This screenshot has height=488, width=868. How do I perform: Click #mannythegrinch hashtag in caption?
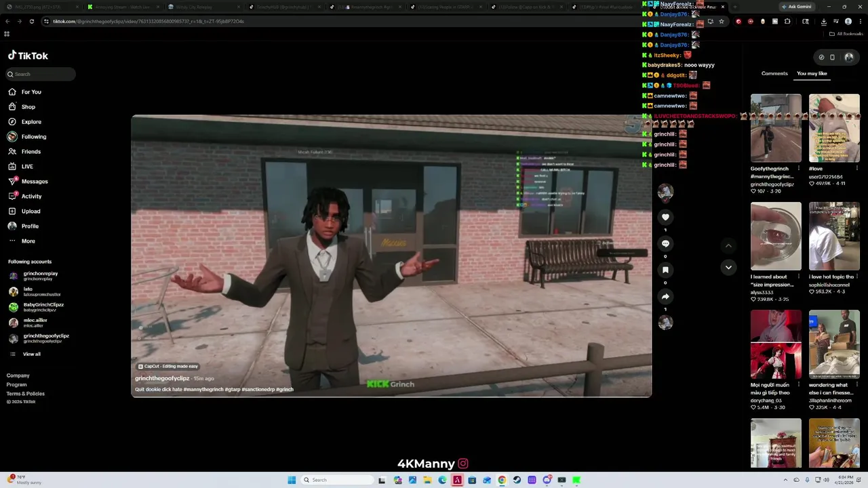(203, 390)
